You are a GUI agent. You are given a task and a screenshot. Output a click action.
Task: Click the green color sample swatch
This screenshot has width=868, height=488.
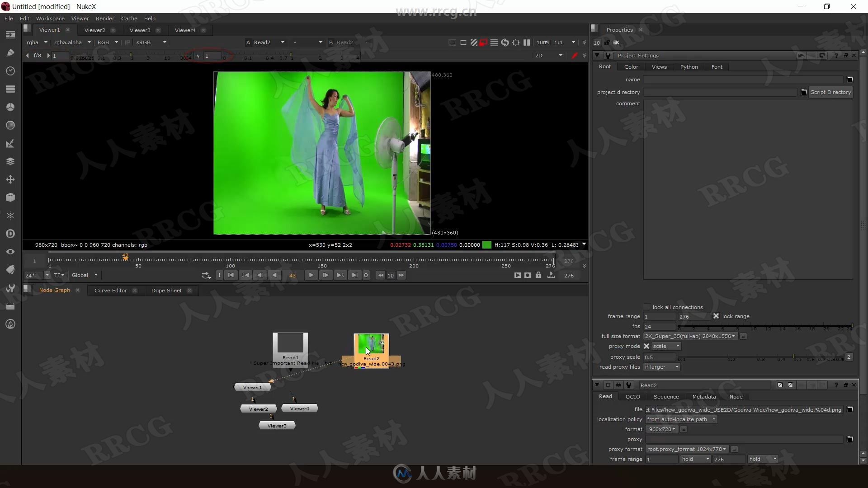point(487,245)
